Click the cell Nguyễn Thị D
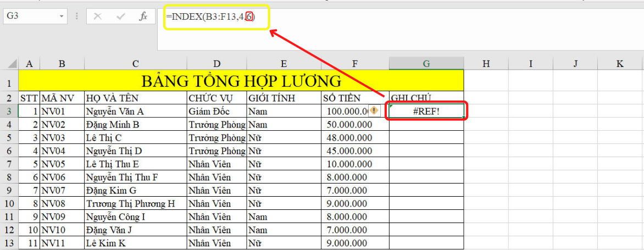The height and width of the screenshot is (250, 644). click(136, 151)
